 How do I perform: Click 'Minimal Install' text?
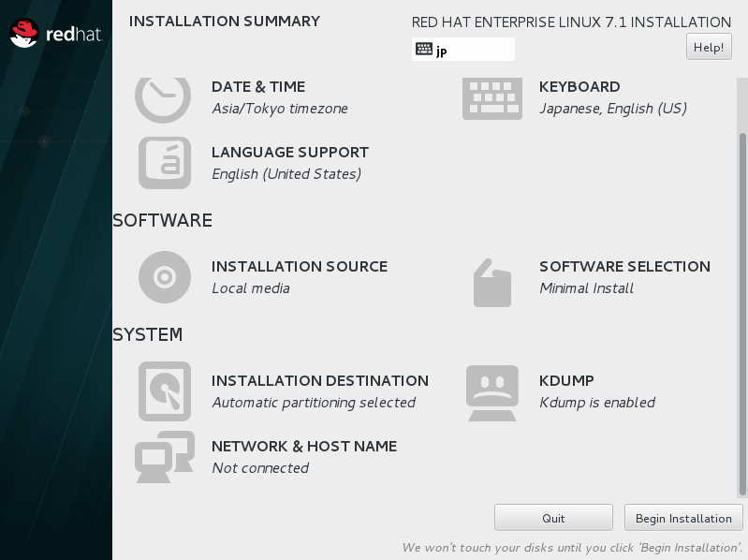click(x=586, y=288)
